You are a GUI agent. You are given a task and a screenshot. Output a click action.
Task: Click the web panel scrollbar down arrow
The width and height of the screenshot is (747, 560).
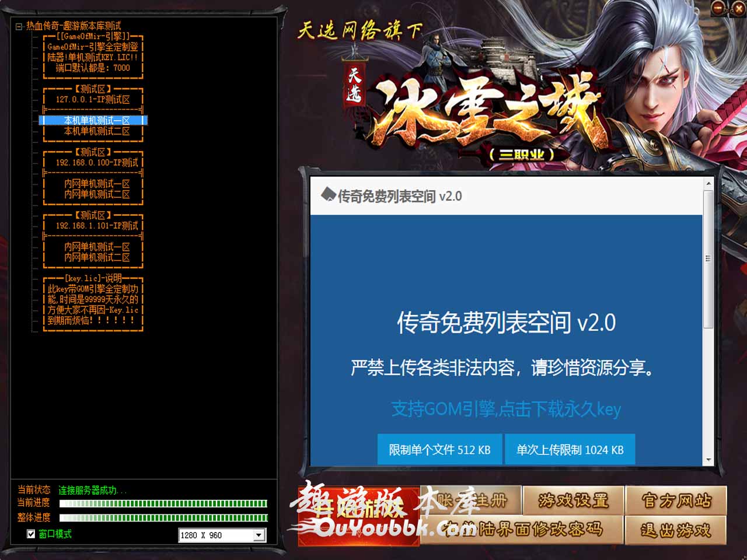pyautogui.click(x=708, y=460)
